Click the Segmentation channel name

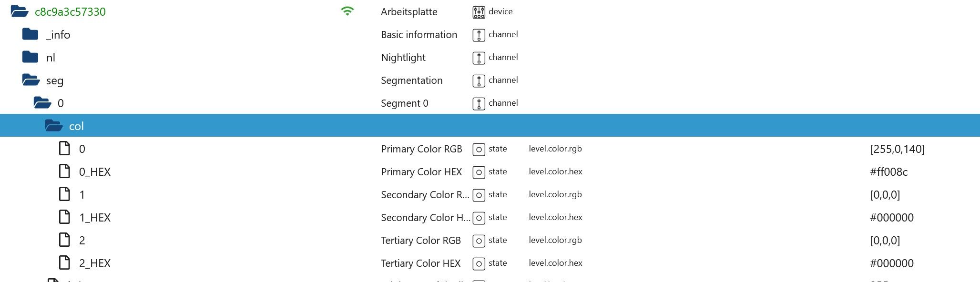411,81
